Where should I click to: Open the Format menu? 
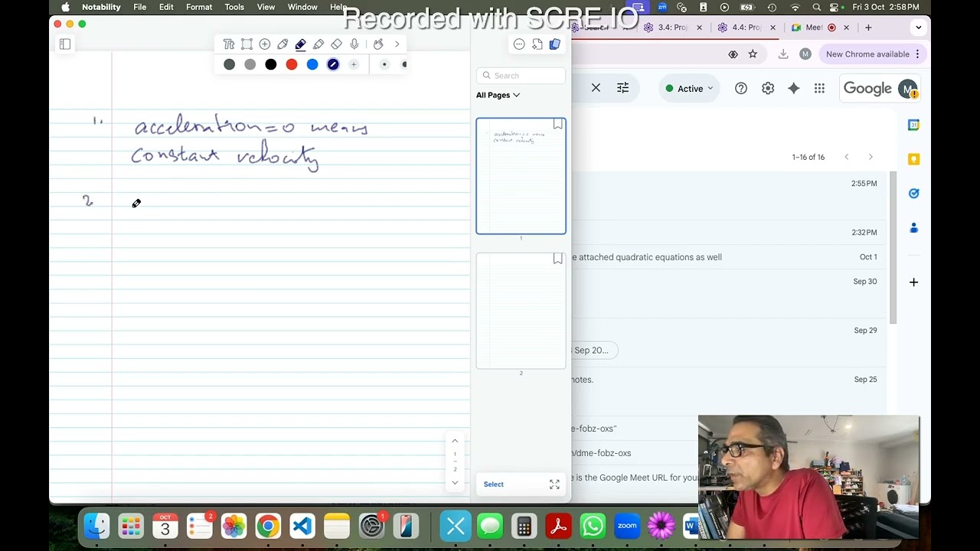[x=199, y=7]
